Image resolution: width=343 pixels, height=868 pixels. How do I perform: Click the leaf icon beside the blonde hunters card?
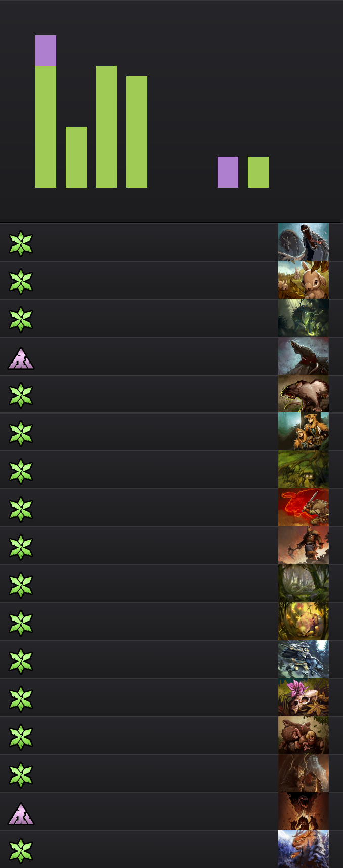[x=21, y=433]
